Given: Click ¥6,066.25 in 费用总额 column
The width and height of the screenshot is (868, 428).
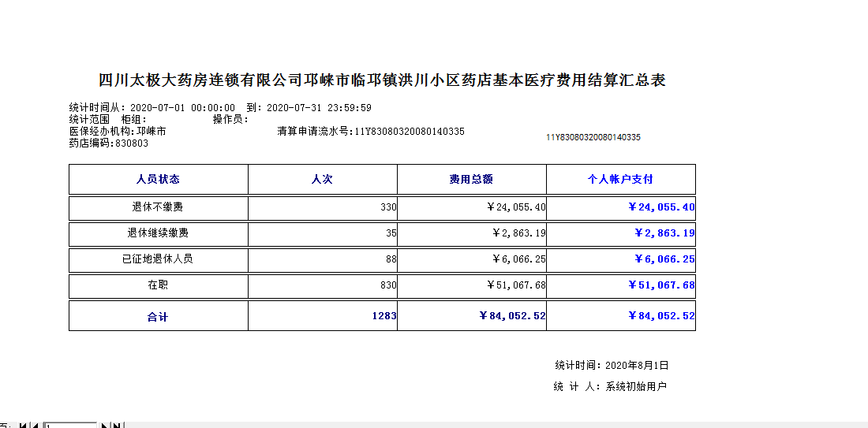Looking at the screenshot, I should pyautogui.click(x=471, y=259).
